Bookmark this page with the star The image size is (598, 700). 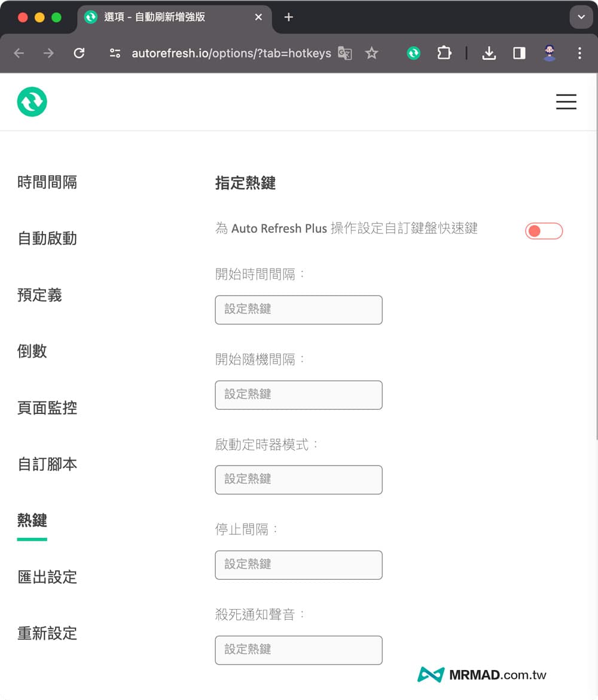coord(371,54)
